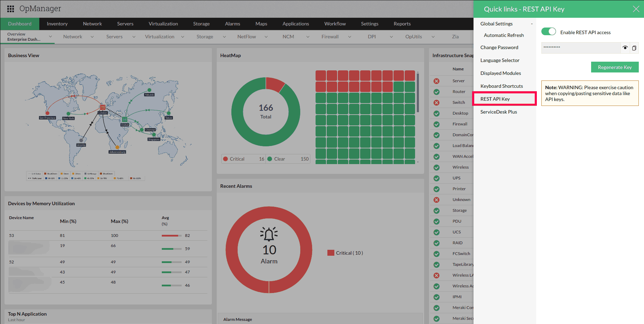644x324 pixels.
Task: Open the Network main menu tab
Action: tap(93, 24)
